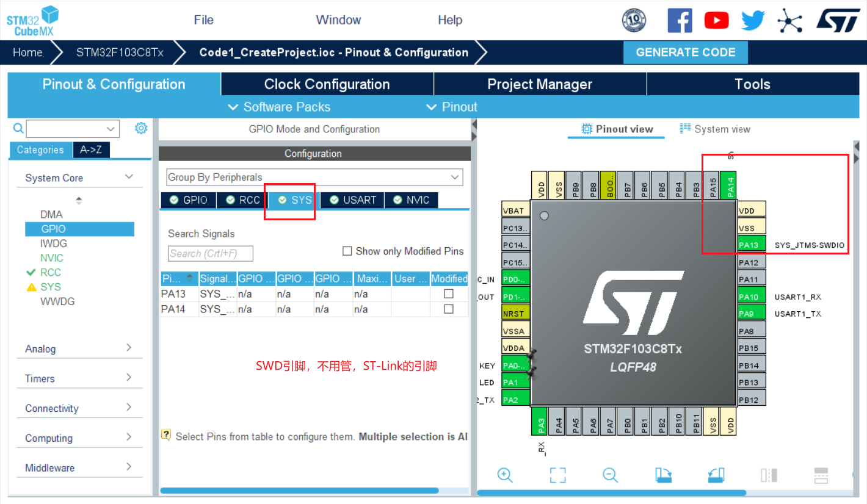Click the System view grid icon
The image size is (867, 504).
tap(685, 129)
